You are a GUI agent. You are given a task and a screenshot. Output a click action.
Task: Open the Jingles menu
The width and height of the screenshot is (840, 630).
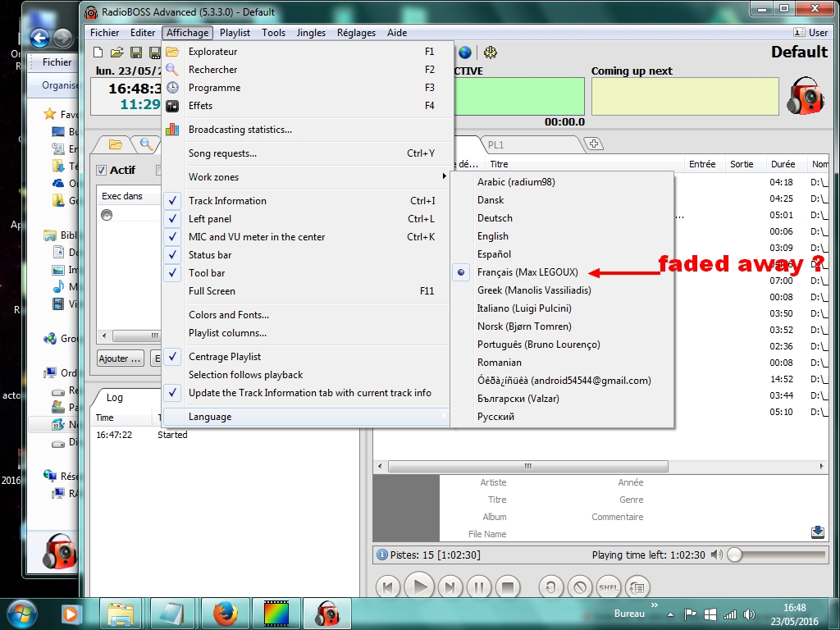coord(311,33)
